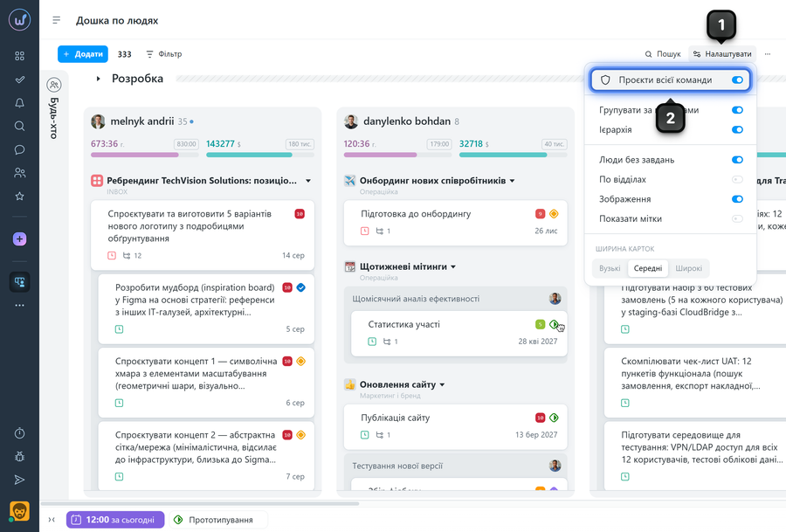
Task: Open the Фільтр button
Action: pyautogui.click(x=164, y=54)
